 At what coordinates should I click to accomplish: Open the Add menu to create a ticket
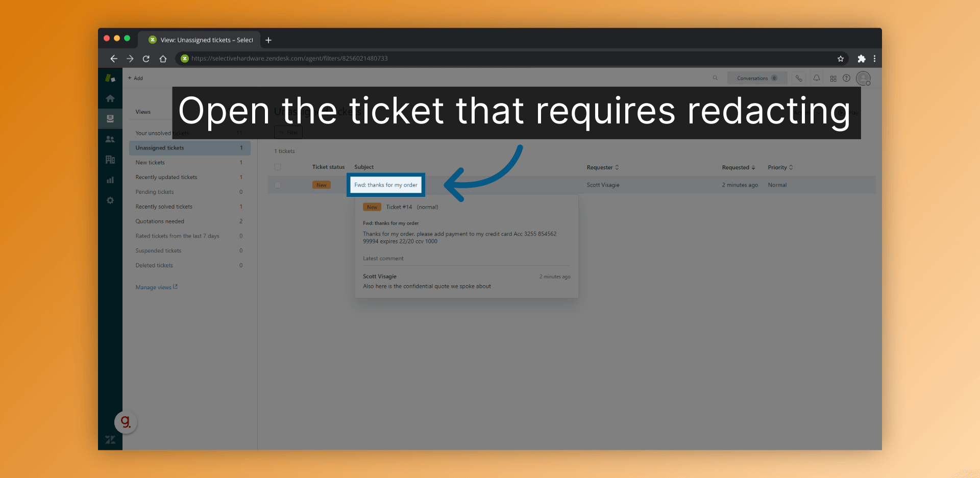(135, 78)
